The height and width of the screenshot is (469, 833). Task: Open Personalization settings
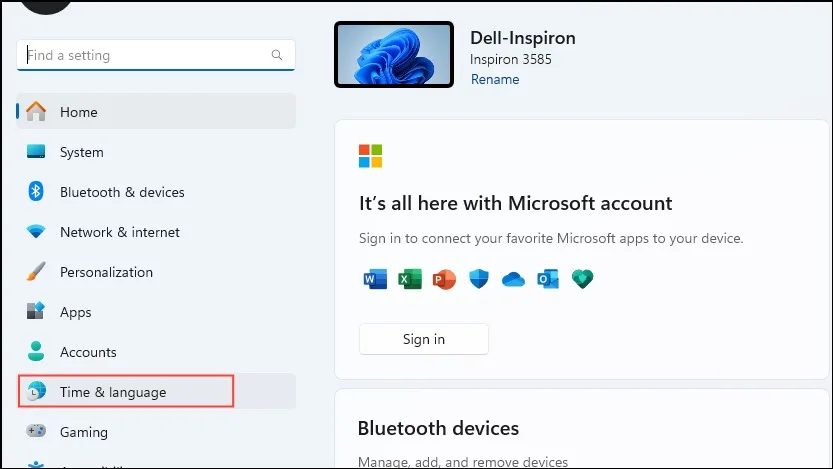coord(156,272)
